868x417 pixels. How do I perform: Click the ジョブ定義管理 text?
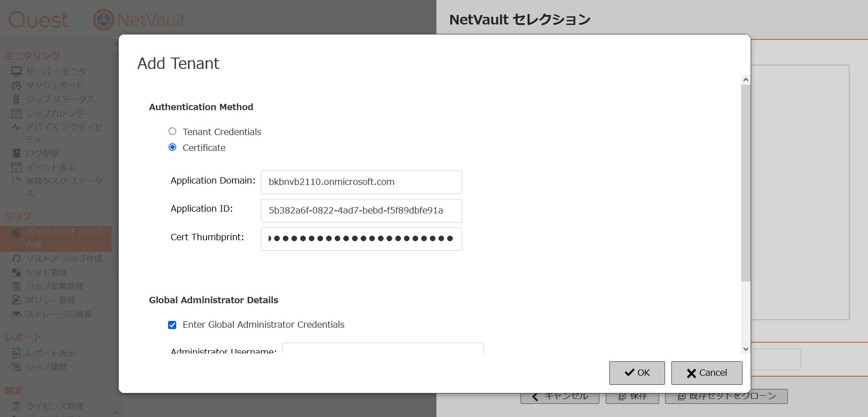pyautogui.click(x=54, y=286)
